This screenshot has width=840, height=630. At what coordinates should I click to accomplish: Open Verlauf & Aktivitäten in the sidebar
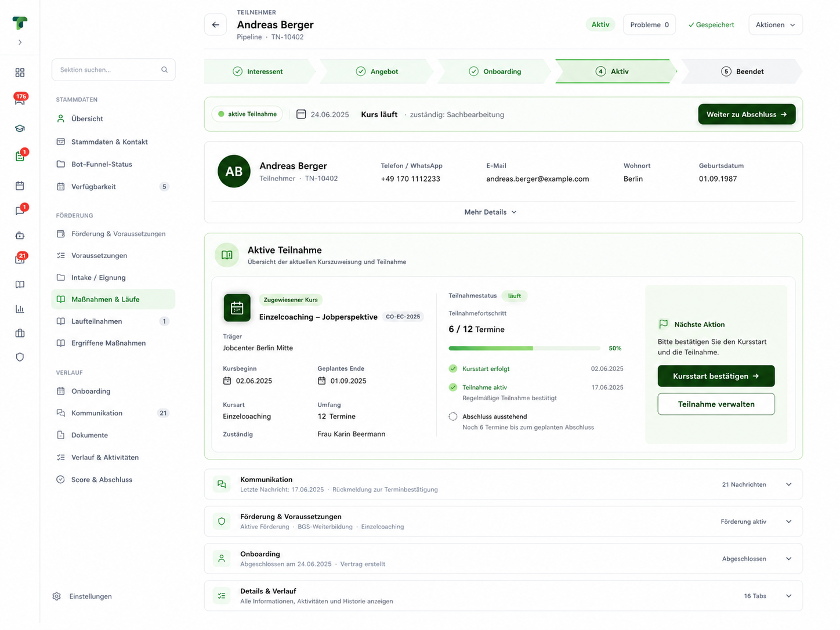click(114, 457)
